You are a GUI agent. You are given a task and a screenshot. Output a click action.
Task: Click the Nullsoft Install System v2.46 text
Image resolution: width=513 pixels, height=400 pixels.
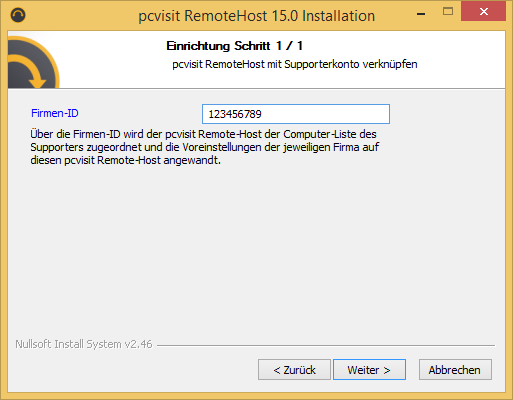(84, 344)
